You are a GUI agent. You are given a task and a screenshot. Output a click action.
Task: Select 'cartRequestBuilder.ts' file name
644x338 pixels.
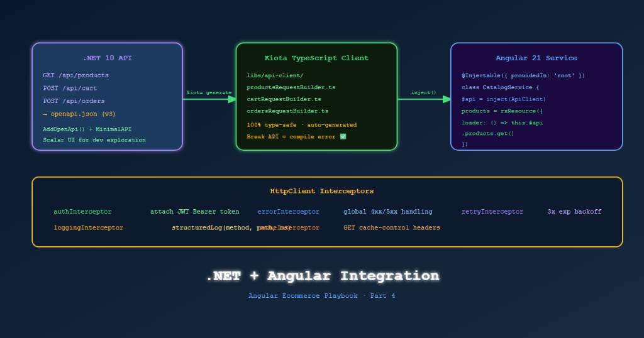pos(284,99)
